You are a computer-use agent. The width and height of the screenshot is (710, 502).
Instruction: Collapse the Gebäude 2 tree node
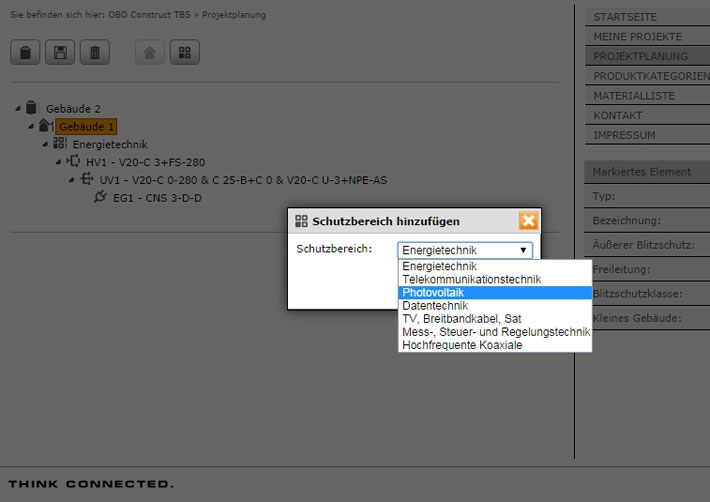point(18,108)
